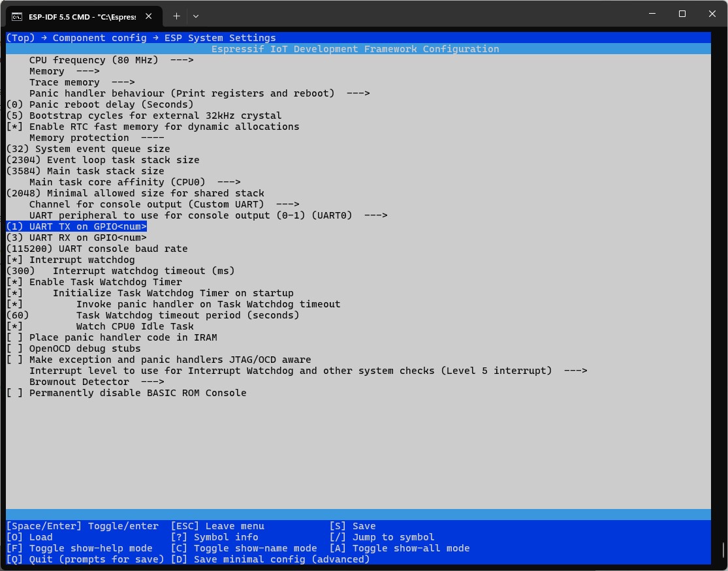Screen dimensions: 728x571
Task: Open the Memory submenu
Action: pyautogui.click(x=65, y=71)
